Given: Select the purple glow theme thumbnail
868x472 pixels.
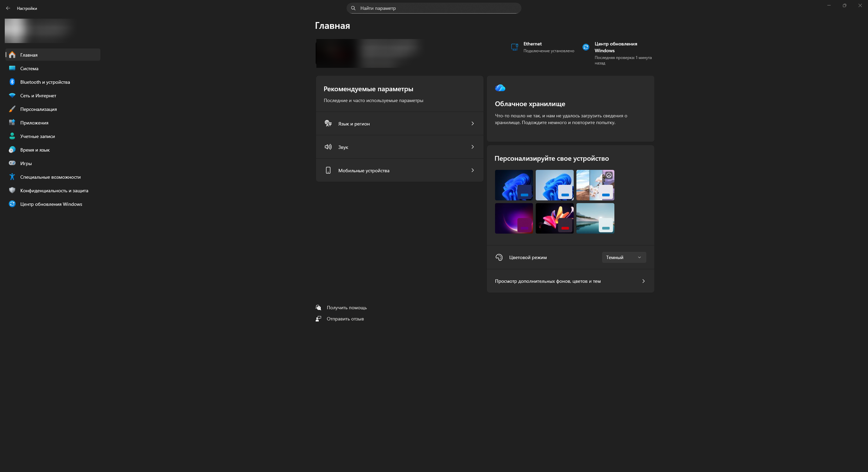Looking at the screenshot, I should point(514,218).
